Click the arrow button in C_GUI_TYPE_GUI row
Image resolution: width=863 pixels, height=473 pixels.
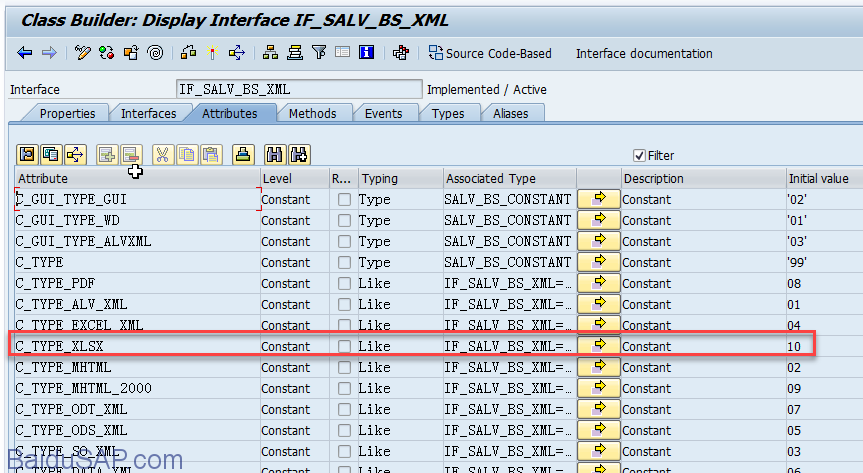point(599,199)
